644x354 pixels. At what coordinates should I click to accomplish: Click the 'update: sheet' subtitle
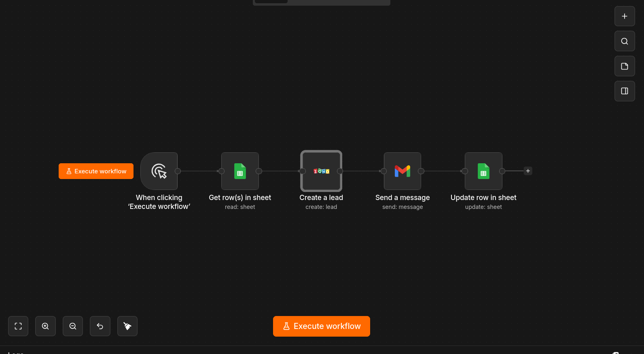(483, 207)
